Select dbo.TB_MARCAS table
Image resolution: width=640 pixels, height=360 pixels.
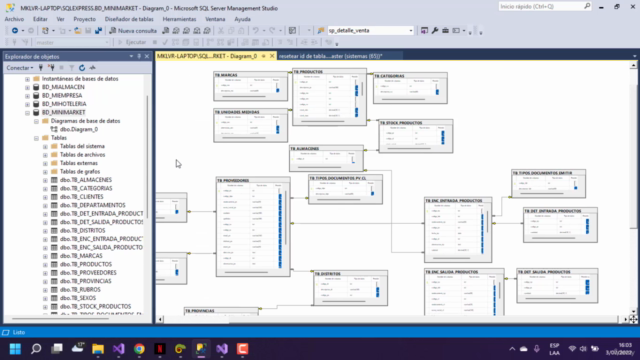coord(81,256)
